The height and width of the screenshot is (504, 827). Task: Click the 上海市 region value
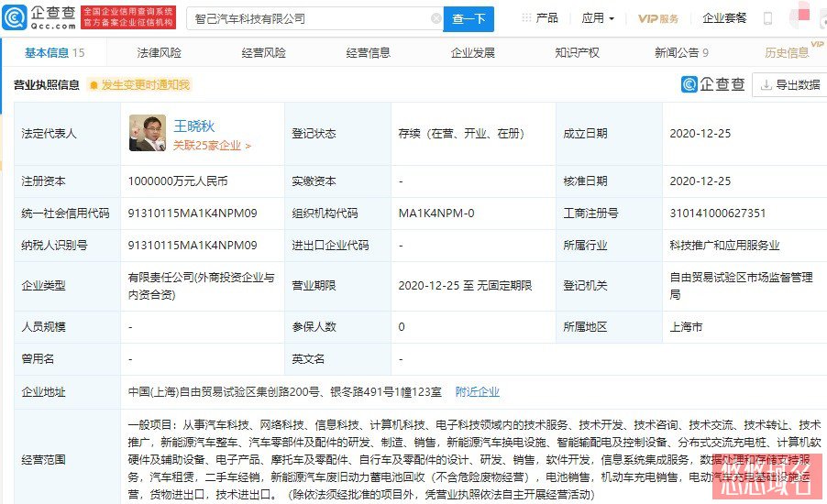pos(686,327)
